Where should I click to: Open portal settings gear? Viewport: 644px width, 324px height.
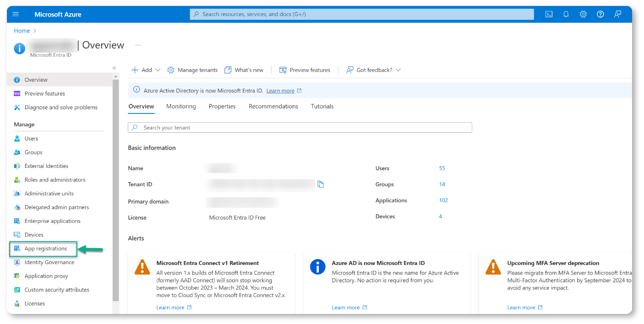point(583,14)
